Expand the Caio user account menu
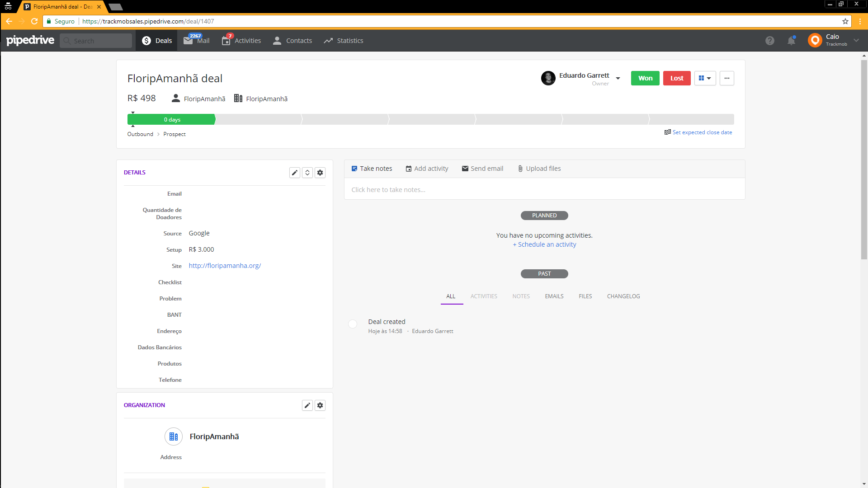This screenshot has width=868, height=488. click(x=856, y=40)
